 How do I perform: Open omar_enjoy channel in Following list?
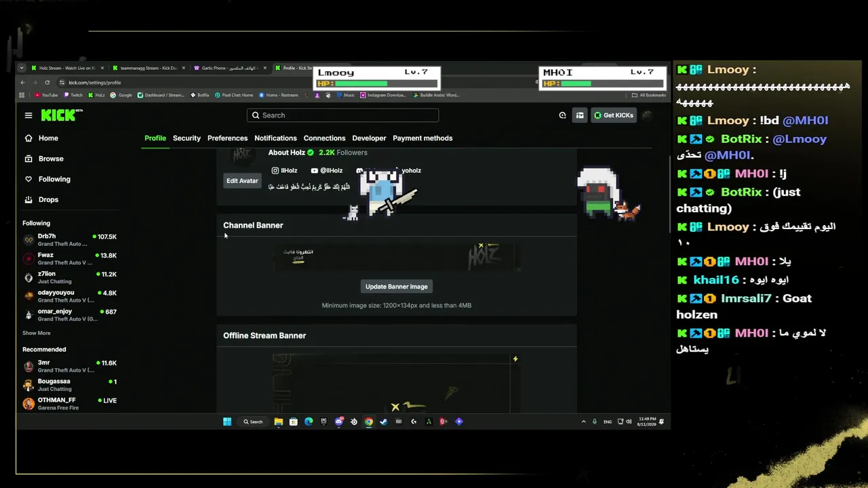[70, 315]
